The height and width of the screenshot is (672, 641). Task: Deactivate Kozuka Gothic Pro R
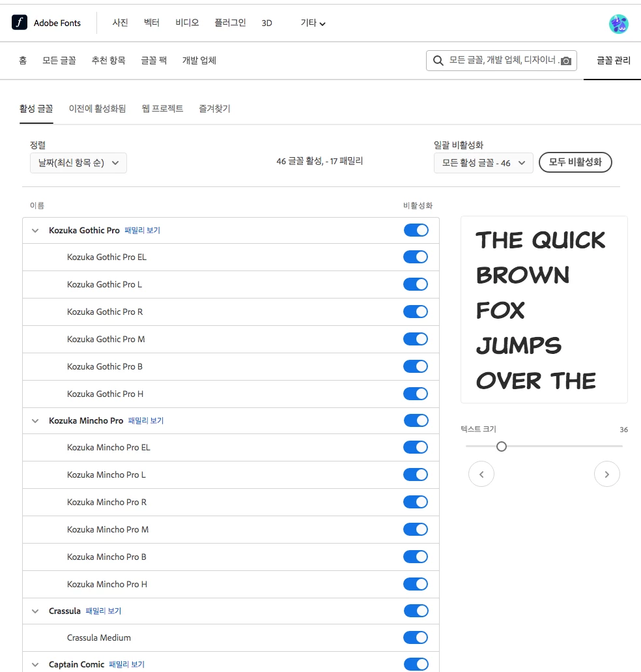[x=416, y=312]
